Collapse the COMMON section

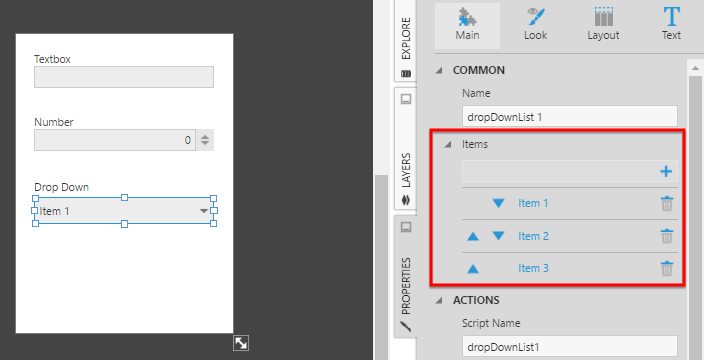tap(439, 70)
